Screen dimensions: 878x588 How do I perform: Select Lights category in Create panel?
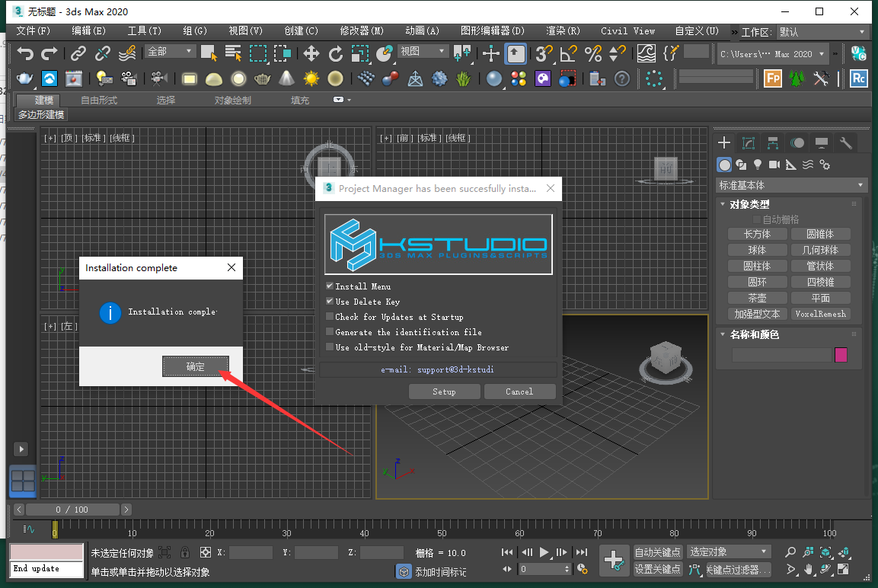758,165
